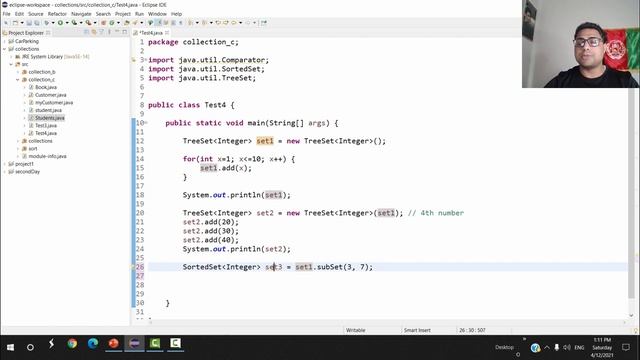This screenshot has height=360, width=640.
Task: Open the Run menu
Action: [x=140, y=14]
